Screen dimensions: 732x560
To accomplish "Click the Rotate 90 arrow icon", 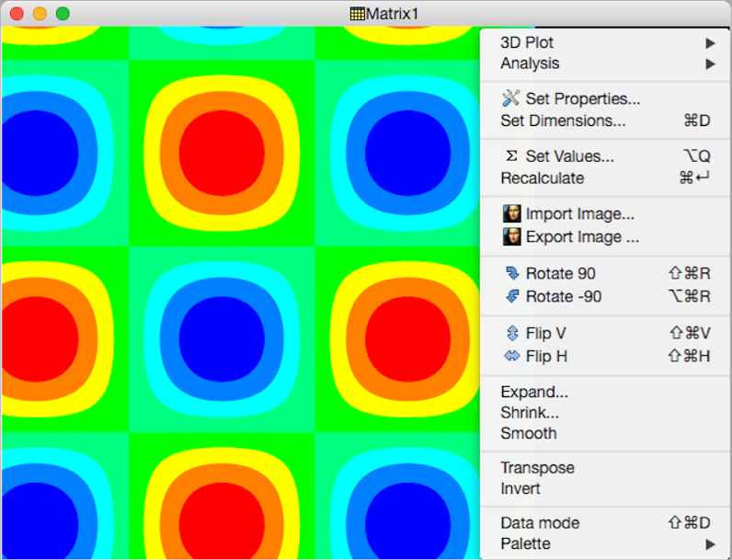I will [512, 273].
